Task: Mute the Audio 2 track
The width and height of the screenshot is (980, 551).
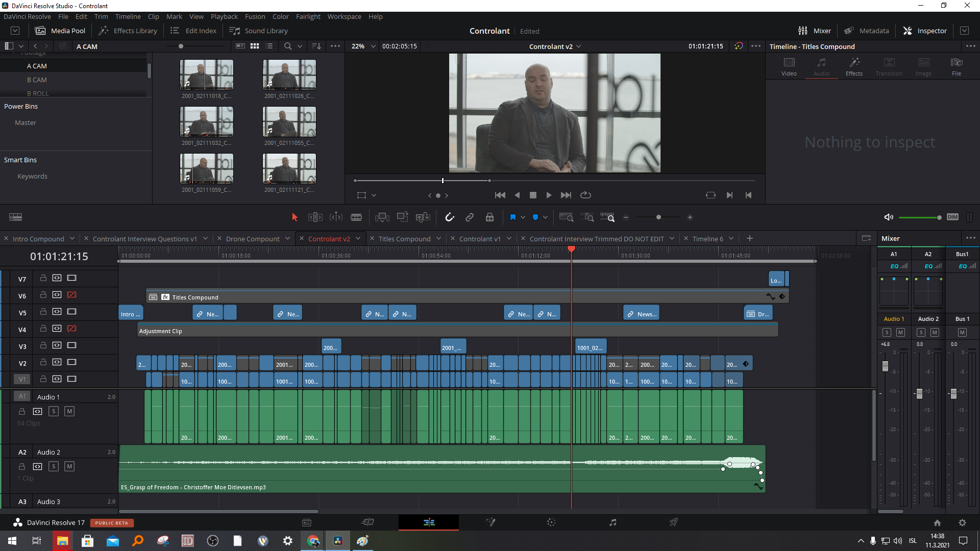Action: click(x=69, y=466)
